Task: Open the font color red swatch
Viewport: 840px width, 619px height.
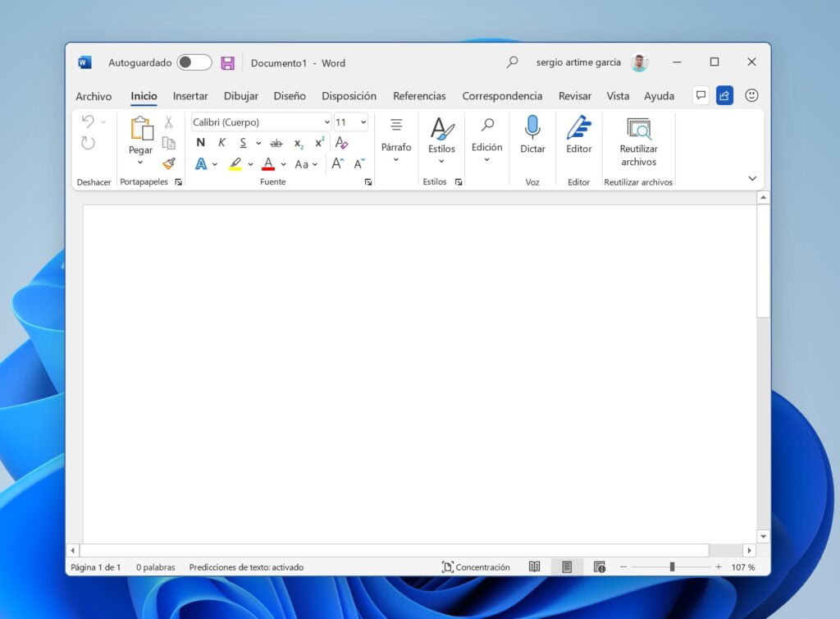Action: [268, 163]
